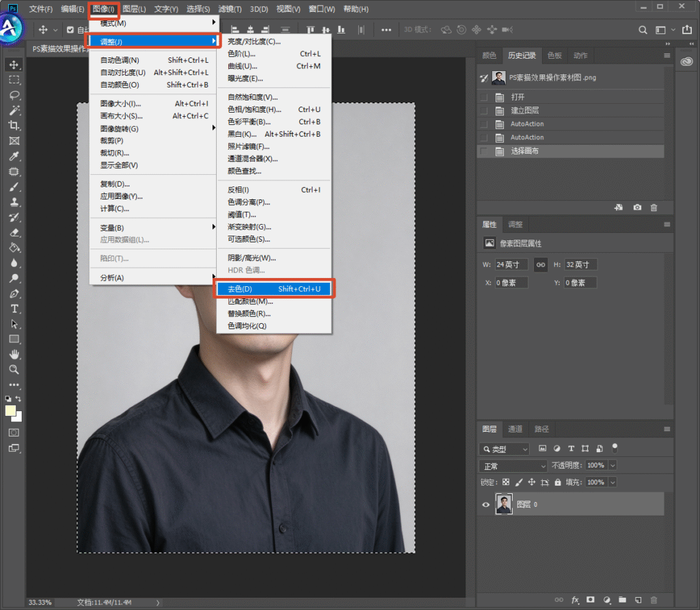The image size is (700, 610).
Task: Select the 选择画布 history state
Action: click(x=571, y=151)
